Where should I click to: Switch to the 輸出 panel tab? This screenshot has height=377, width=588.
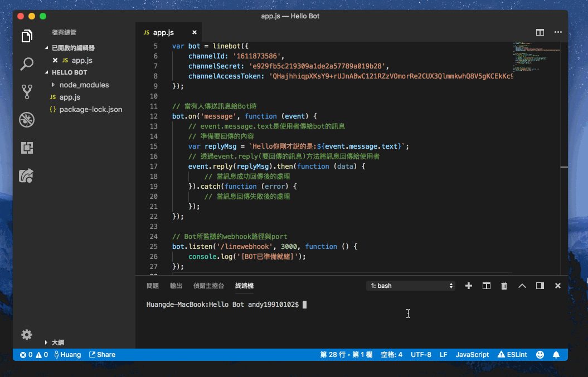(176, 286)
